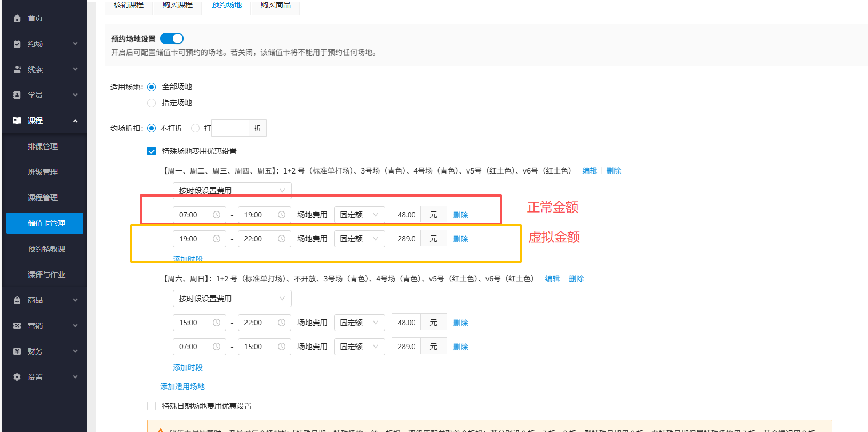The height and width of the screenshot is (432, 868).
Task: Click the finance icon beside 财务
Action: [x=17, y=351]
